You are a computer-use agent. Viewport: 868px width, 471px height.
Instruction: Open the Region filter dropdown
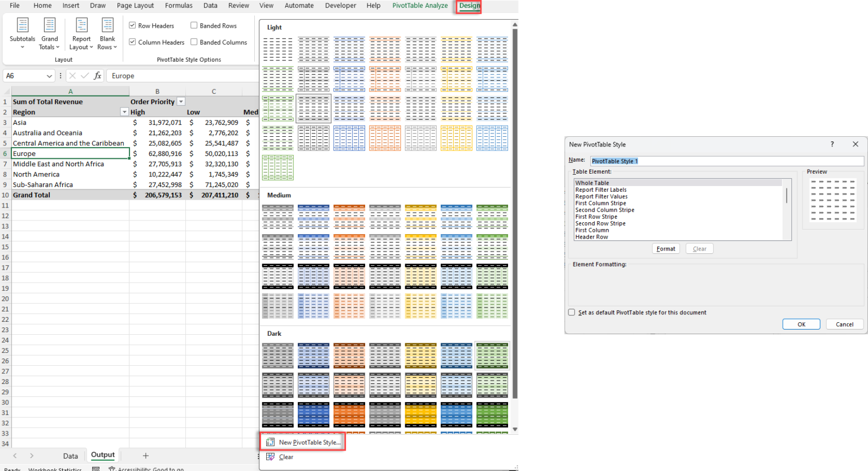124,111
